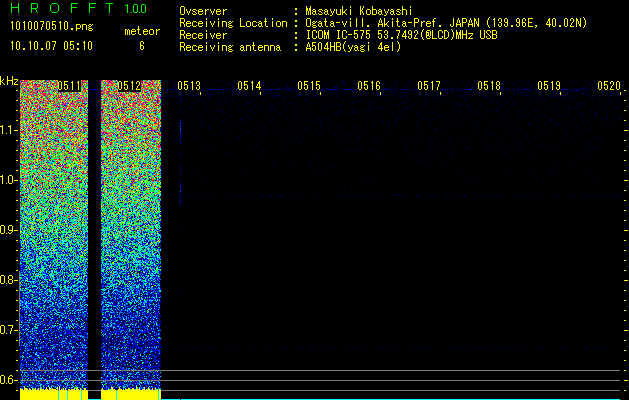
Task: Click antenna info A504HB(yagi 4el)
Action: (x=353, y=47)
